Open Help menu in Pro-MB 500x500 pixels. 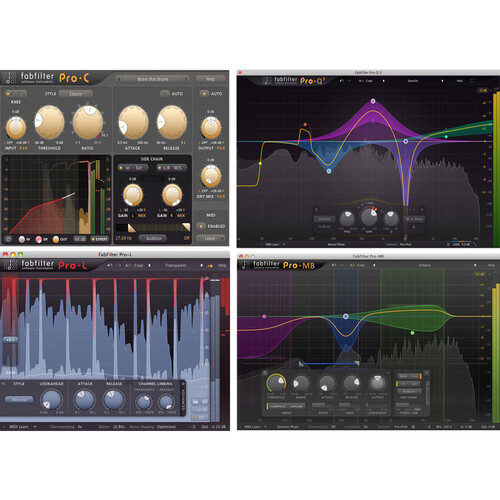[x=491, y=265]
